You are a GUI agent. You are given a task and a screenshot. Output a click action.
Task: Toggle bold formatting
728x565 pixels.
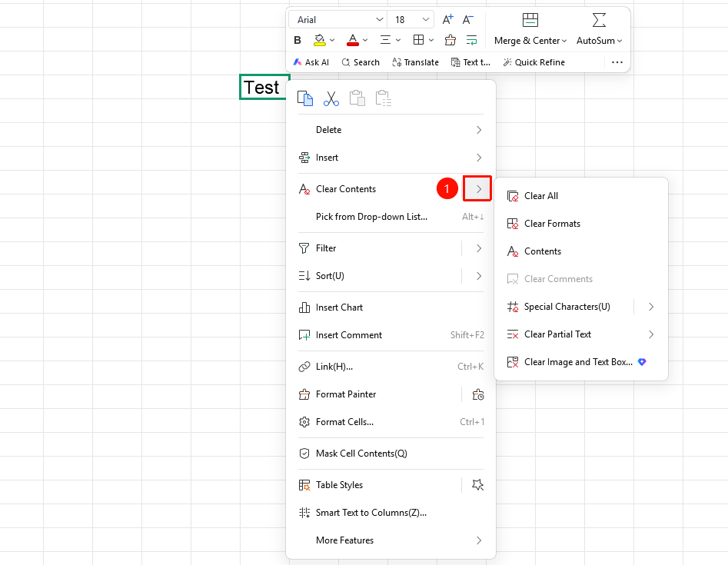coord(298,41)
